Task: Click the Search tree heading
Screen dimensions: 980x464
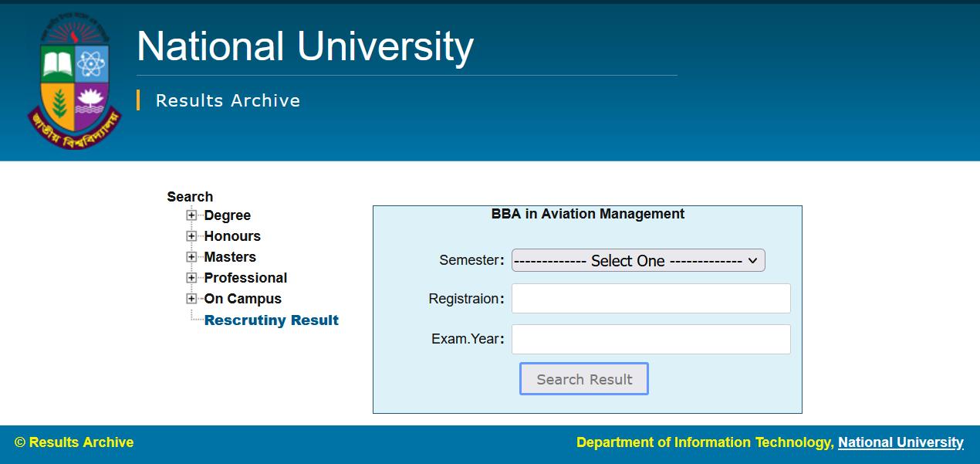Action: [190, 197]
